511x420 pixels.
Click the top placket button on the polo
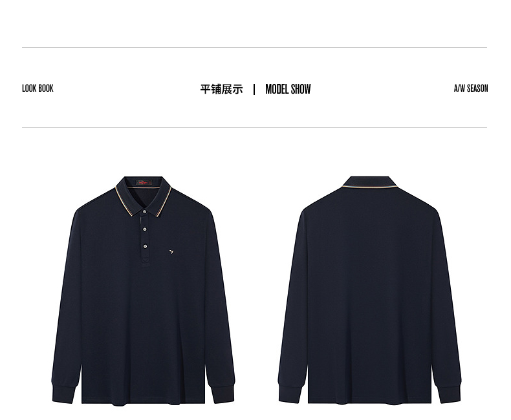coord(145,212)
